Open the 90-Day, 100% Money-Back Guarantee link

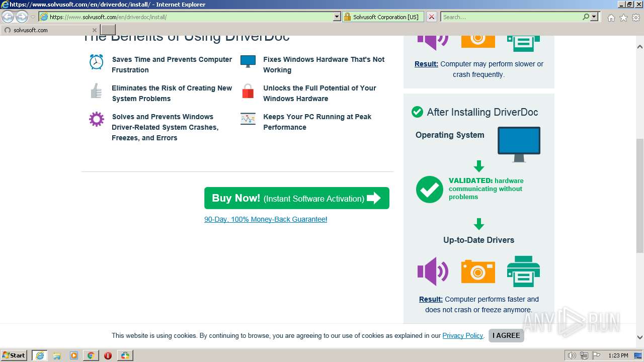tap(266, 219)
